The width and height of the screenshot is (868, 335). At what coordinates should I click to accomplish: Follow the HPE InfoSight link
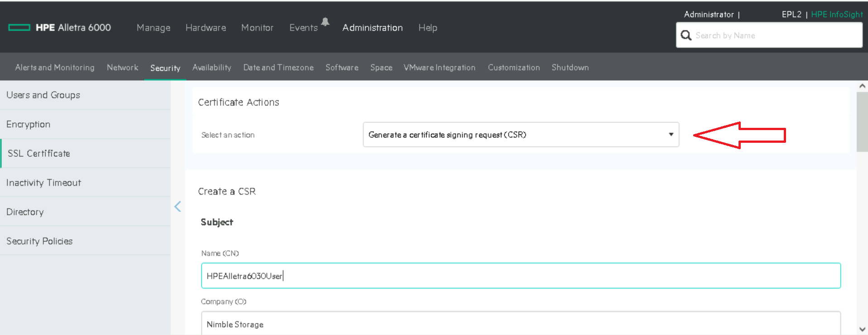837,14
